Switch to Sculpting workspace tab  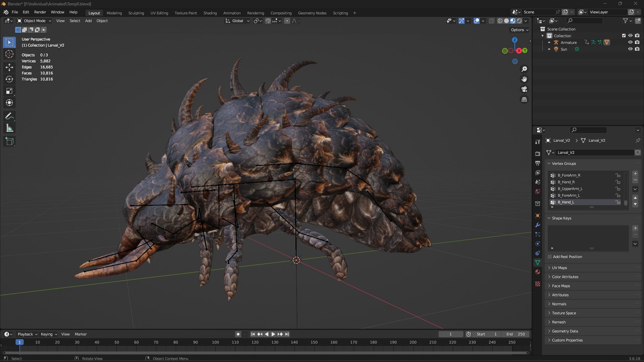[x=136, y=13]
